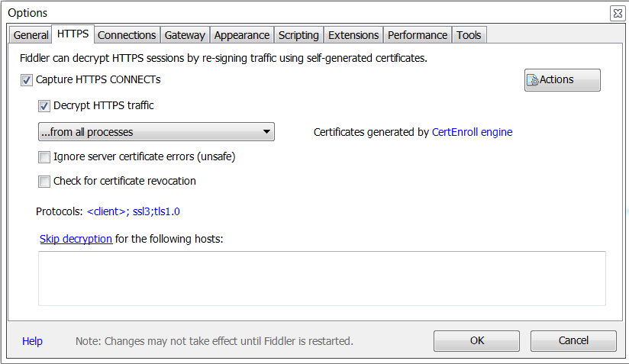The image size is (629, 364).
Task: Toggle Decrypt HTTPS traffic checkbox
Action: [x=44, y=106]
